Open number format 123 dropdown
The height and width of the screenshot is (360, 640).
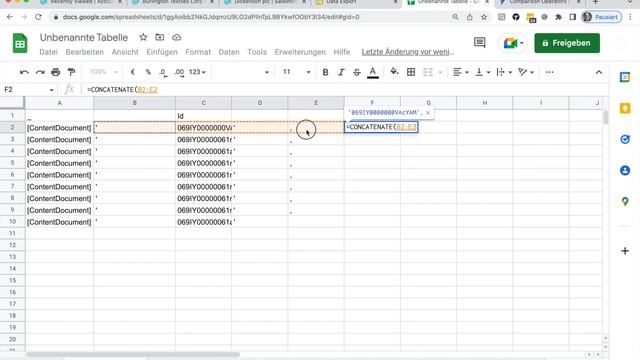[x=198, y=72]
